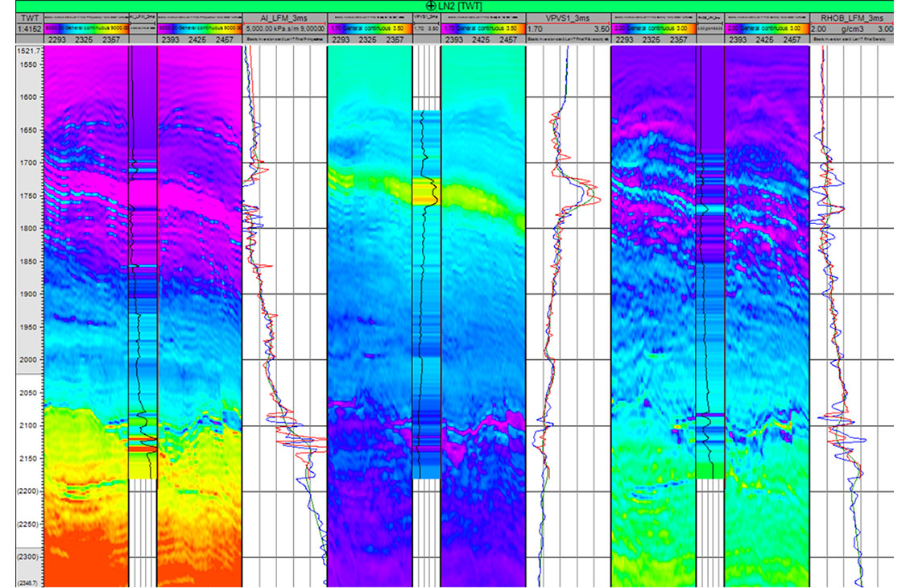Select the TWT index track header
This screenshot has width=910, height=588.
pyautogui.click(x=29, y=17)
